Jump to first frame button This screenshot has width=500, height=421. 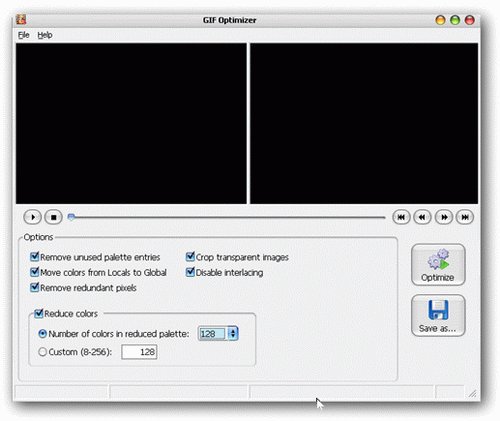point(401,217)
